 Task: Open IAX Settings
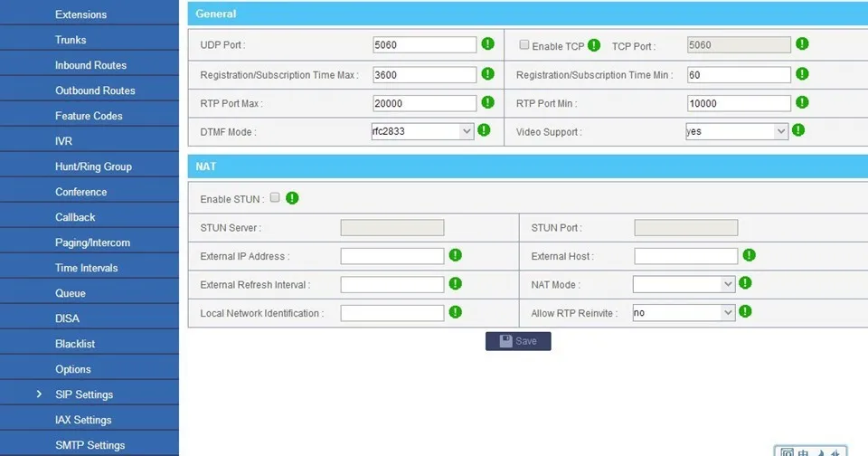[83, 420]
